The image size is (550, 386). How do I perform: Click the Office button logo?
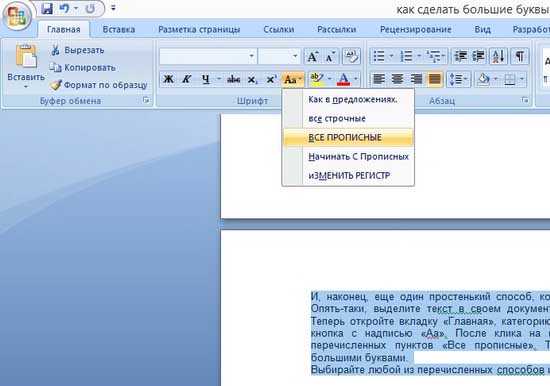(x=17, y=16)
